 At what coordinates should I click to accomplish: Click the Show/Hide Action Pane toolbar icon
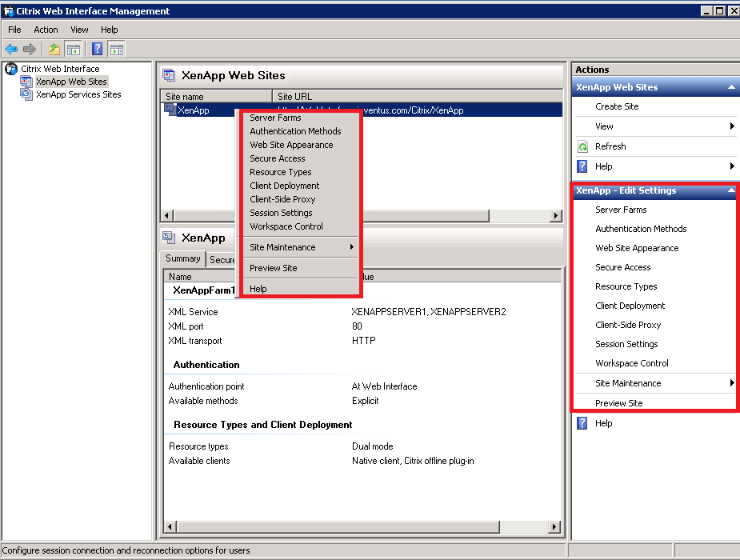pos(116,49)
